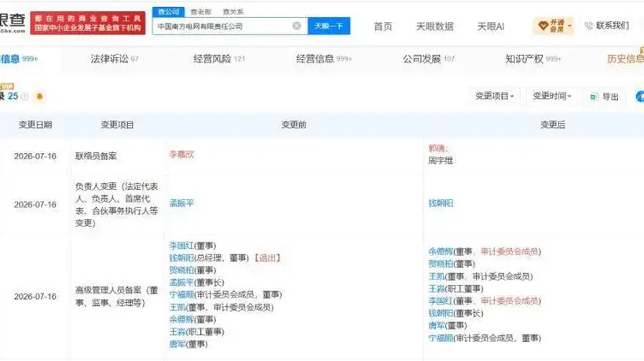Open 李嘉欣 in the 联络员备案 row
This screenshot has height=361, width=644.
(x=181, y=155)
